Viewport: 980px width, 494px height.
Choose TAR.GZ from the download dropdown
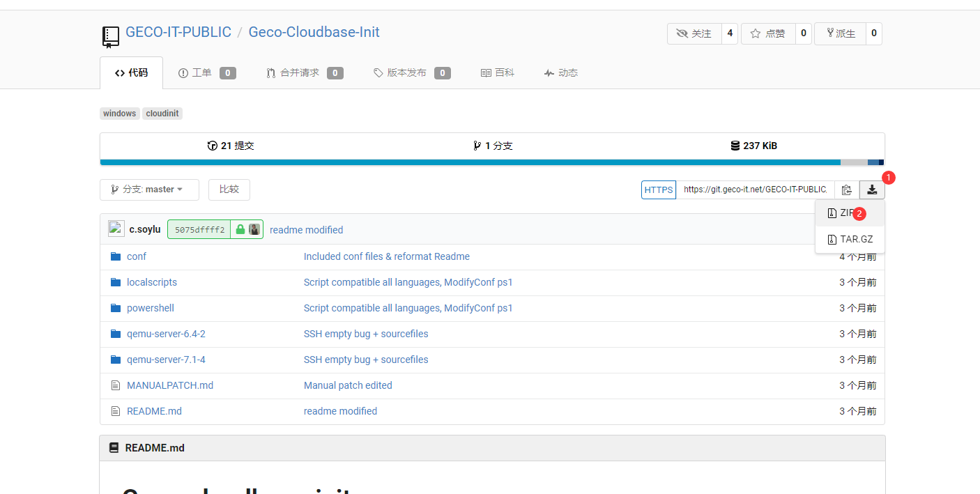[850, 239]
